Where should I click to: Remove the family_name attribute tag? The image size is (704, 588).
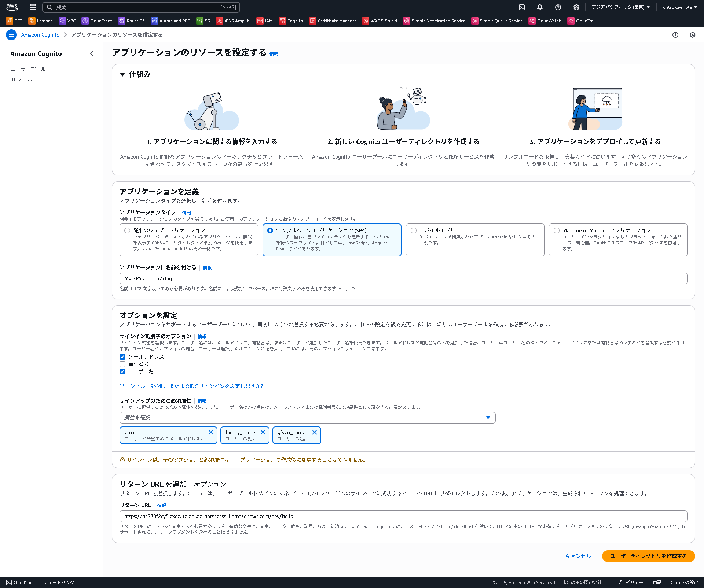263,432
